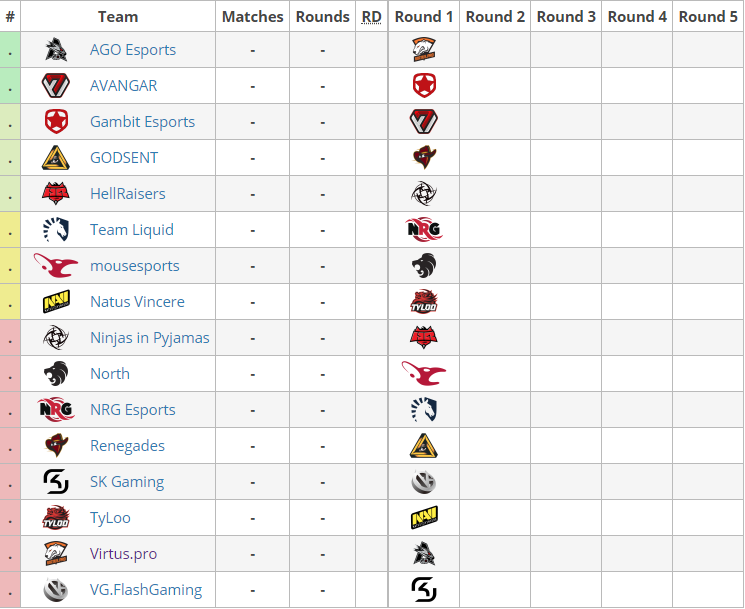745x609 pixels.
Task: Open the mousesports team link
Action: (x=135, y=266)
